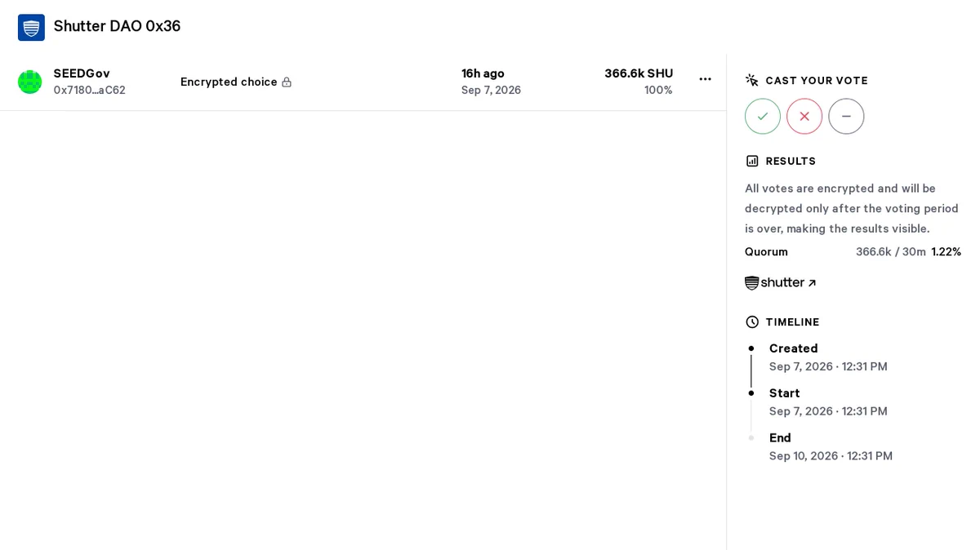Click the Results section heading

pyautogui.click(x=791, y=162)
